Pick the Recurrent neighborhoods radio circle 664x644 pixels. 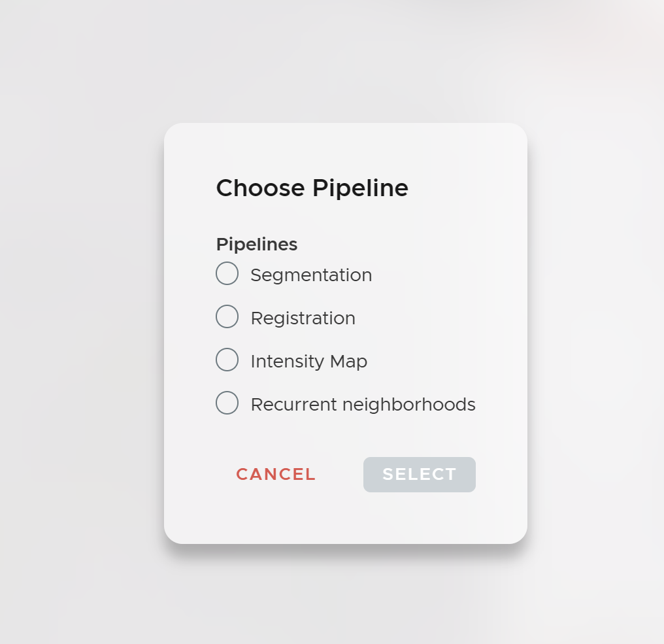click(x=227, y=403)
